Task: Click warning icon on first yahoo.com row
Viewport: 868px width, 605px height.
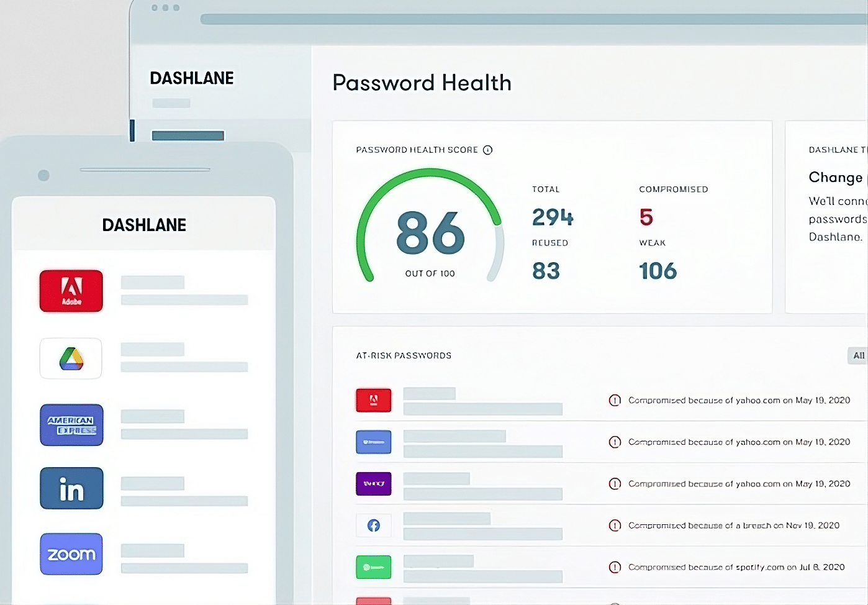Action: click(x=615, y=400)
